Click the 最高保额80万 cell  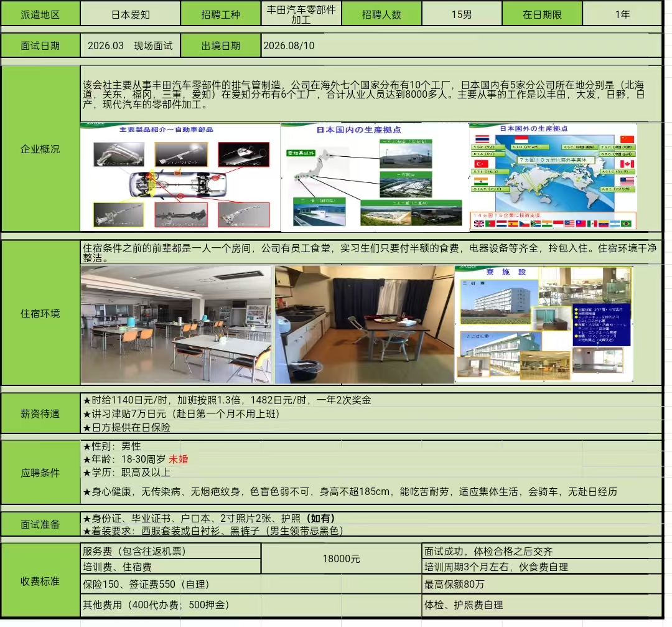542,584
